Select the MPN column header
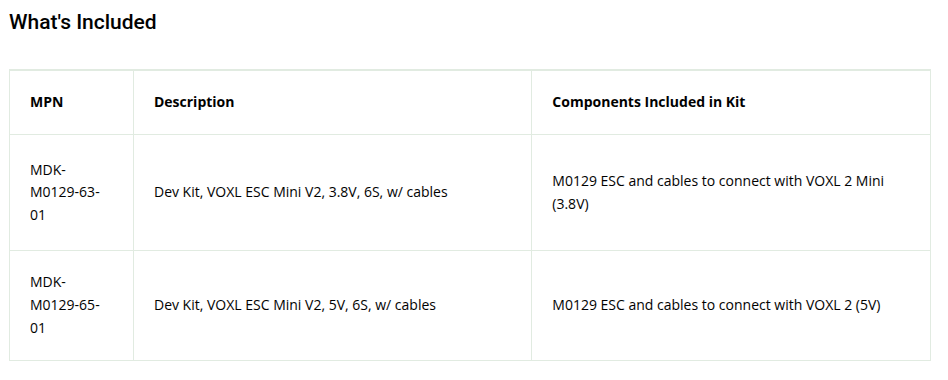The height and width of the screenshot is (380, 948). point(47,102)
